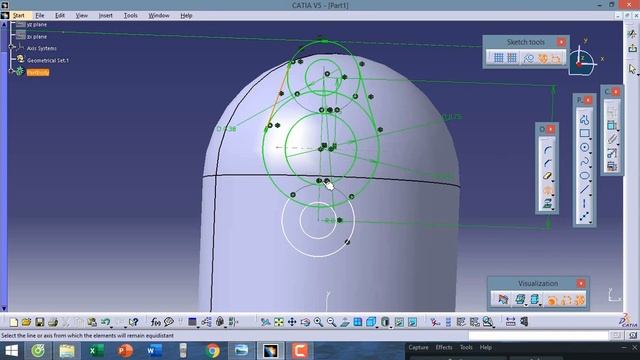Image resolution: width=640 pixels, height=360 pixels.
Task: Select the zx plane tree item
Action: pos(37,36)
